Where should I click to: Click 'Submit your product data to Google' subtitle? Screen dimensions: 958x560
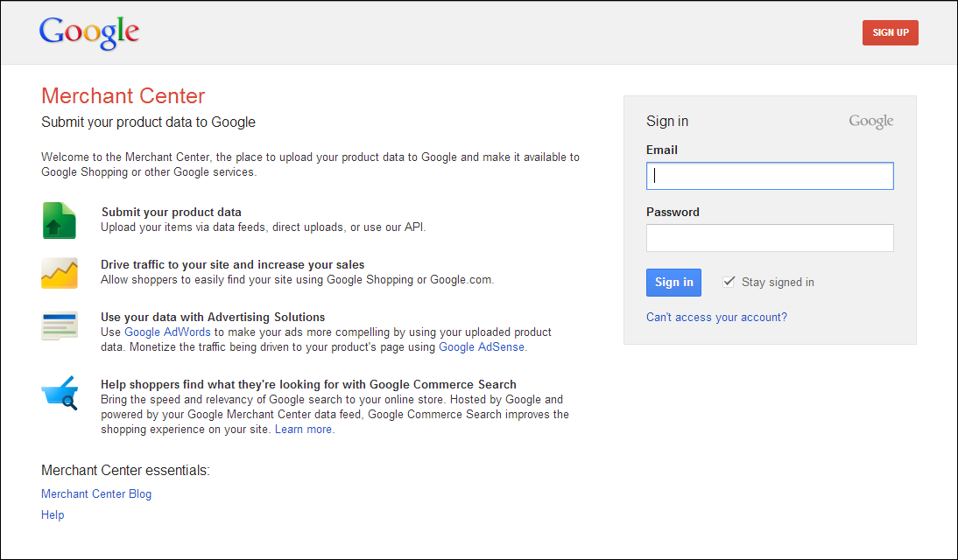[x=149, y=122]
